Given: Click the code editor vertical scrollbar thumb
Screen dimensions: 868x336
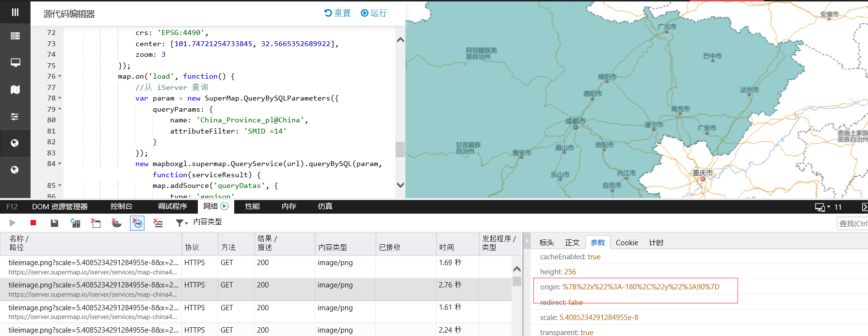Looking at the screenshot, I should tap(400, 149).
